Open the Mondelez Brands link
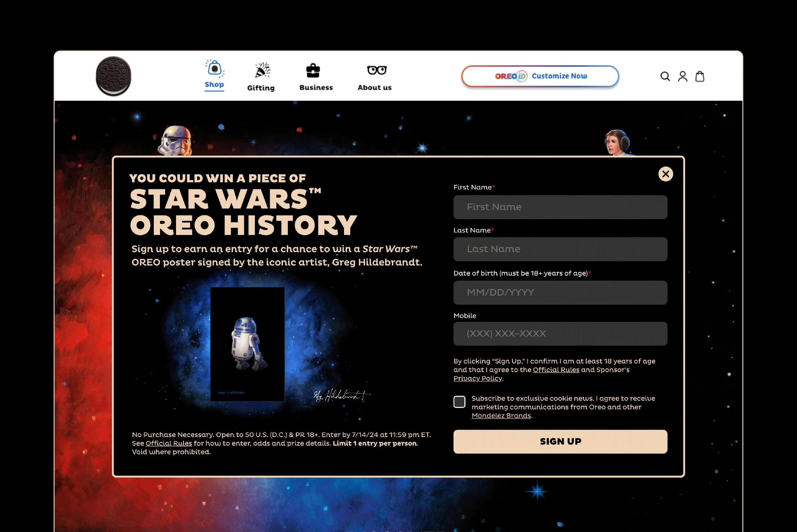Screen dimensions: 797x532 [x=501, y=416]
